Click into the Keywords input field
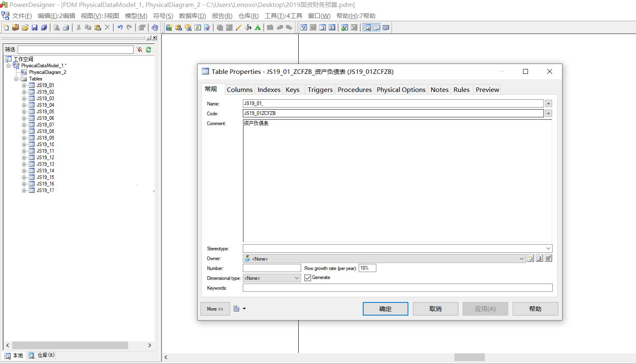 397,288
